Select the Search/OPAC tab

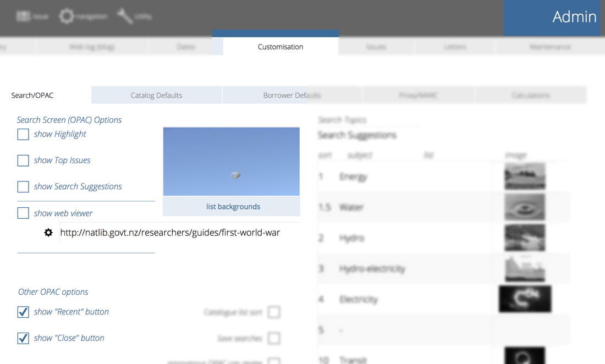(32, 95)
